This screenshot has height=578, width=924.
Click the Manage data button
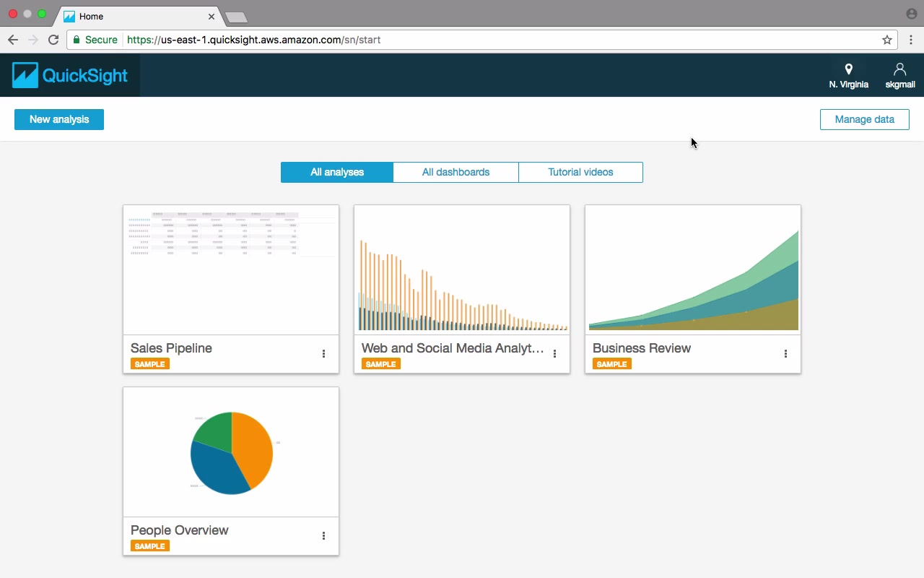[x=864, y=119]
